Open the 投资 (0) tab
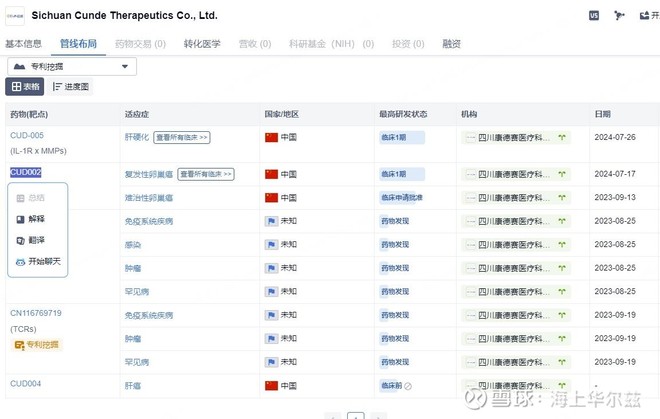 pyautogui.click(x=408, y=44)
